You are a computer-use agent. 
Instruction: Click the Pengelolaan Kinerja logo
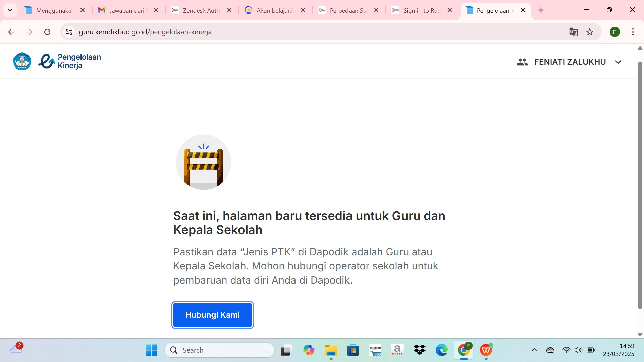70,61
